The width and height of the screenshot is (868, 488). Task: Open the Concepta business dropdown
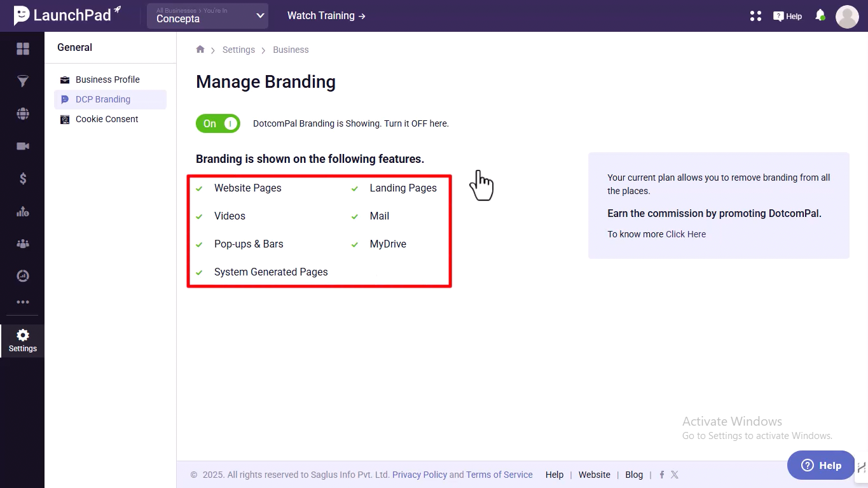[208, 16]
